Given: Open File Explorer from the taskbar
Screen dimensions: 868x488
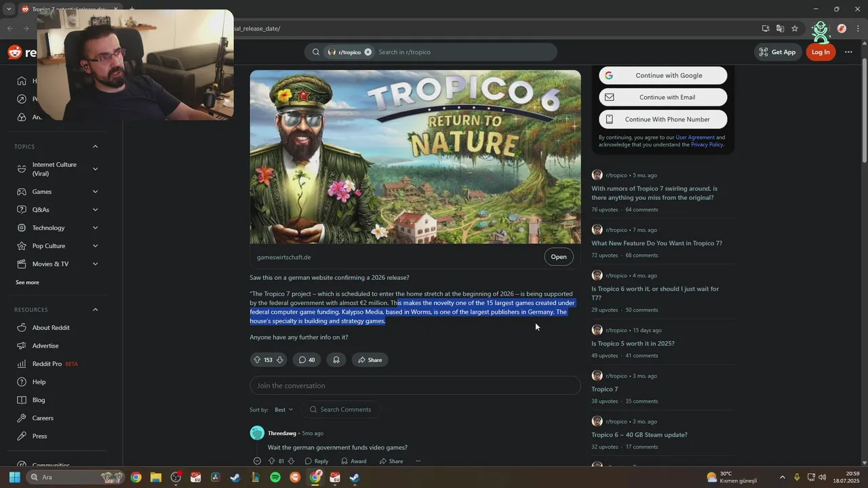Looking at the screenshot, I should click(x=156, y=477).
